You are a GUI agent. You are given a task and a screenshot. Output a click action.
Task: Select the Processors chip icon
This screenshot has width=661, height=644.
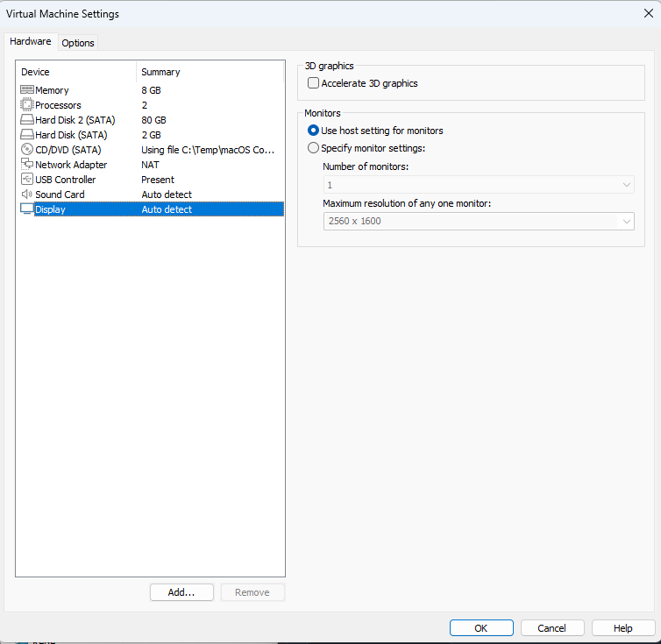point(26,105)
